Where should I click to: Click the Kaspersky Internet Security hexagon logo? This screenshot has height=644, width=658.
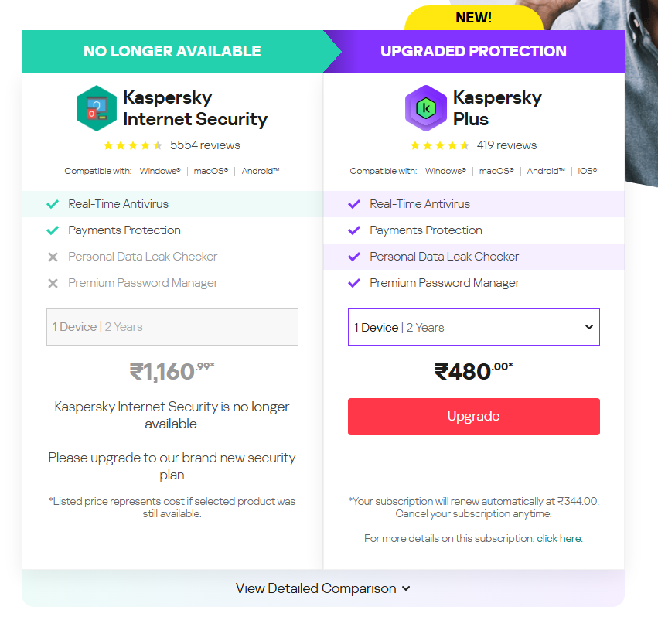click(x=97, y=108)
